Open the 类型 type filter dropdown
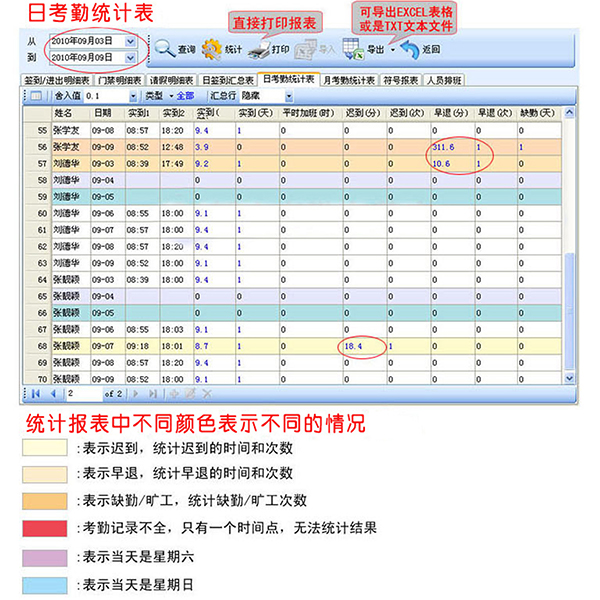 [171, 96]
